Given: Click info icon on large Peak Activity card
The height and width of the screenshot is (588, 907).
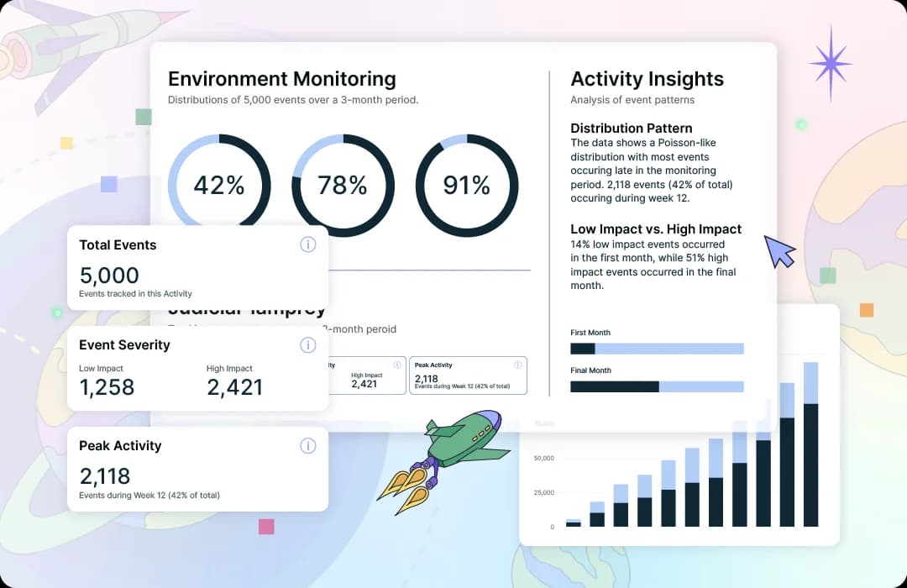Looking at the screenshot, I should 307,445.
